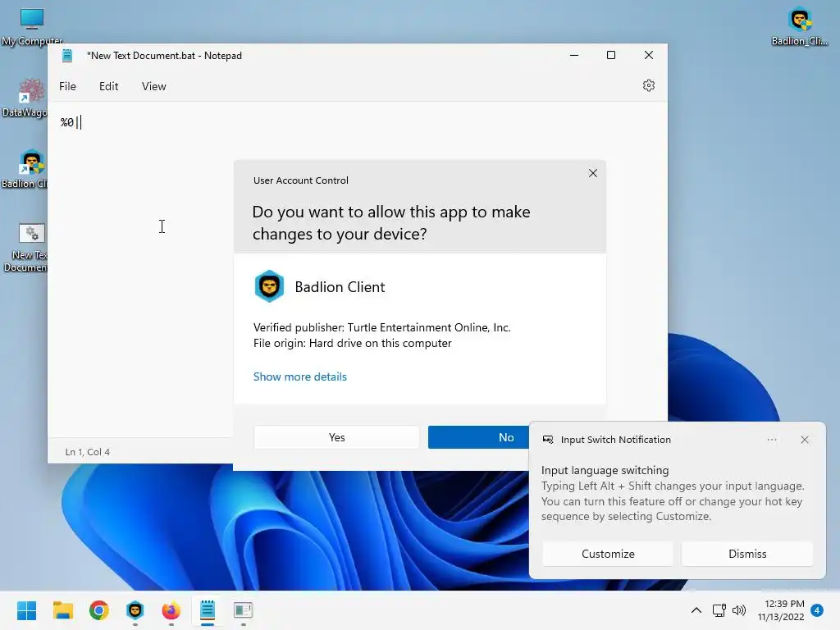
Task: Open the View menu in Notepad
Action: [x=153, y=86]
